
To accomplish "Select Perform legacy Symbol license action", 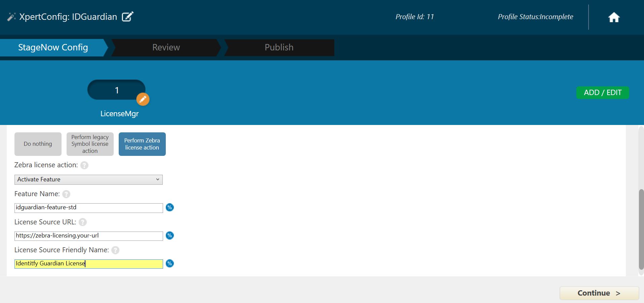I will point(90,144).
